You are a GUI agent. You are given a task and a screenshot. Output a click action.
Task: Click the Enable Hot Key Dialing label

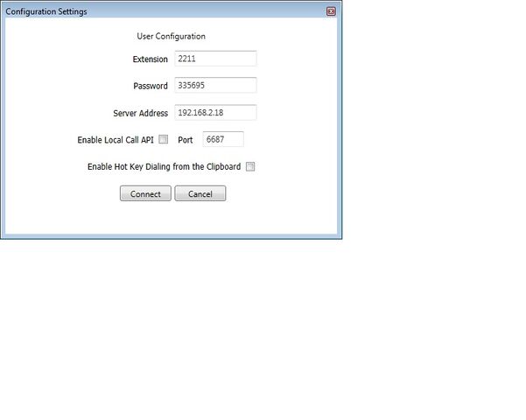coord(164,166)
